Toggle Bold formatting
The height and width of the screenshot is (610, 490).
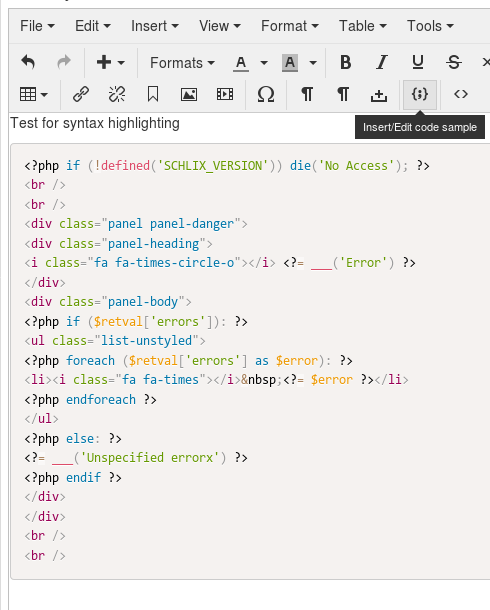pyautogui.click(x=345, y=62)
